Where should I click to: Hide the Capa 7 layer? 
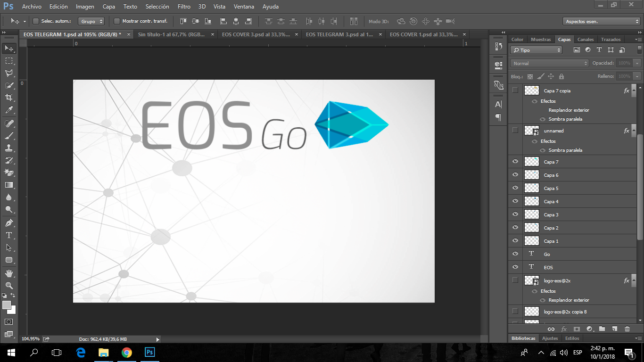[x=515, y=162]
